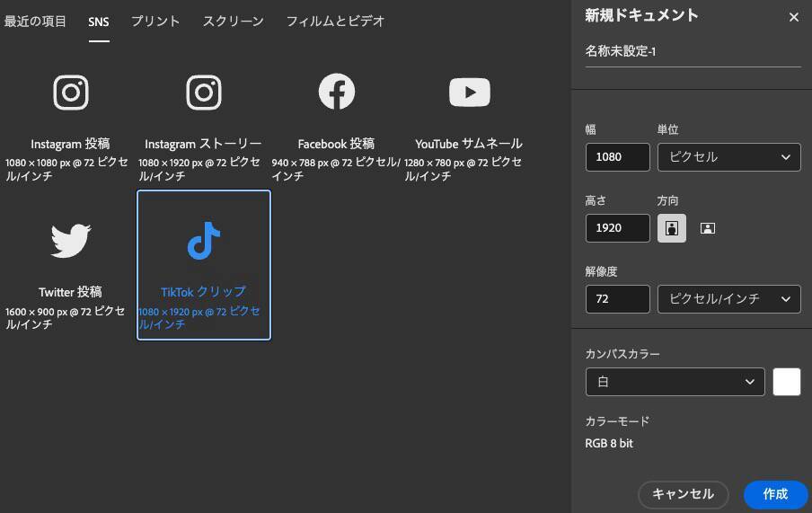Switch to the SNS tab
Image resolution: width=812 pixels, height=513 pixels.
99,22
